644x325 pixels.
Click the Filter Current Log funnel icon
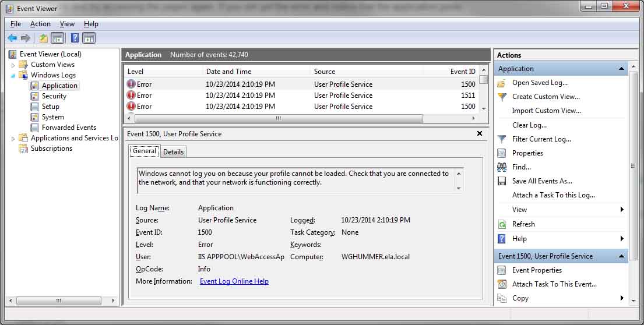click(x=501, y=139)
